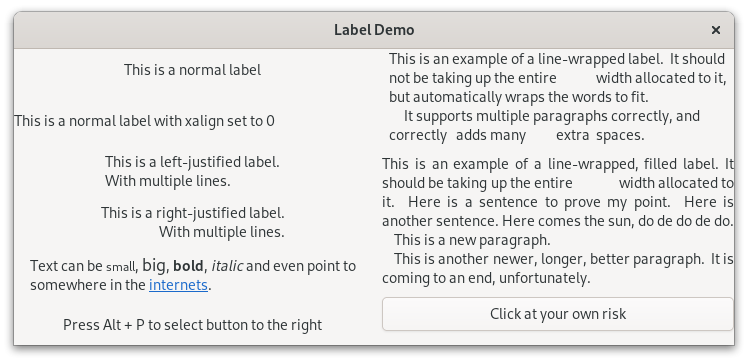Click the "Press Alt + P" mnemonic label
Viewport: 748px width, 362px height.
(x=193, y=325)
